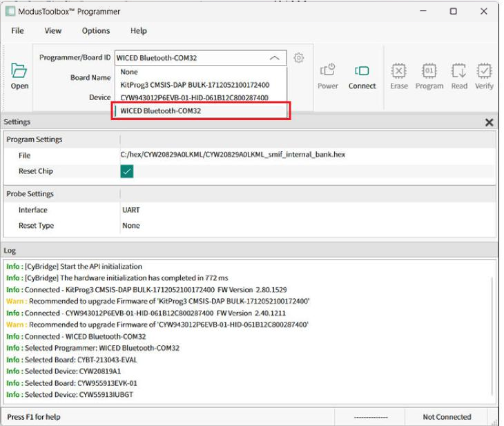
Task: Select None in board ID list
Action: (x=200, y=72)
